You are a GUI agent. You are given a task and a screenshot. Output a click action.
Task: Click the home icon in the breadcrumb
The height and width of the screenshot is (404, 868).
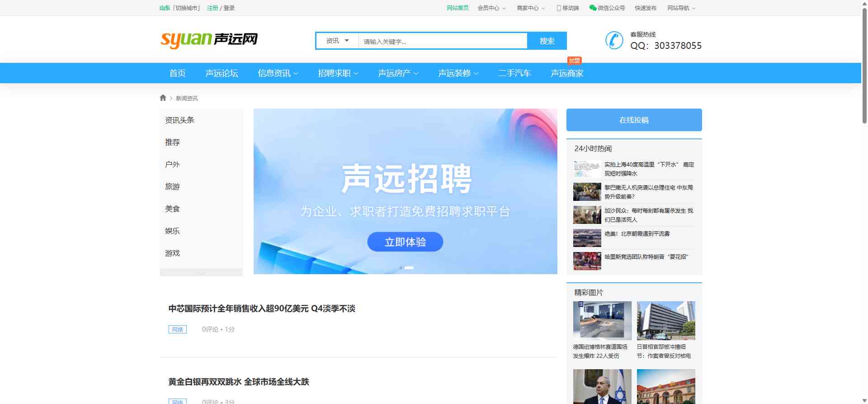coord(163,98)
